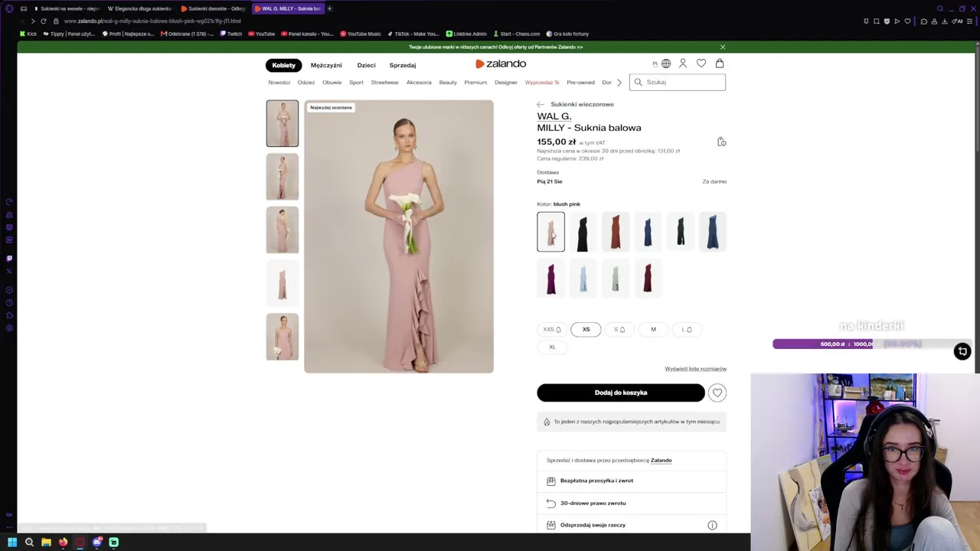Image resolution: width=980 pixels, height=551 pixels.
Task: Switch to the Elegancka długa sukienka browser tab
Action: (x=139, y=8)
